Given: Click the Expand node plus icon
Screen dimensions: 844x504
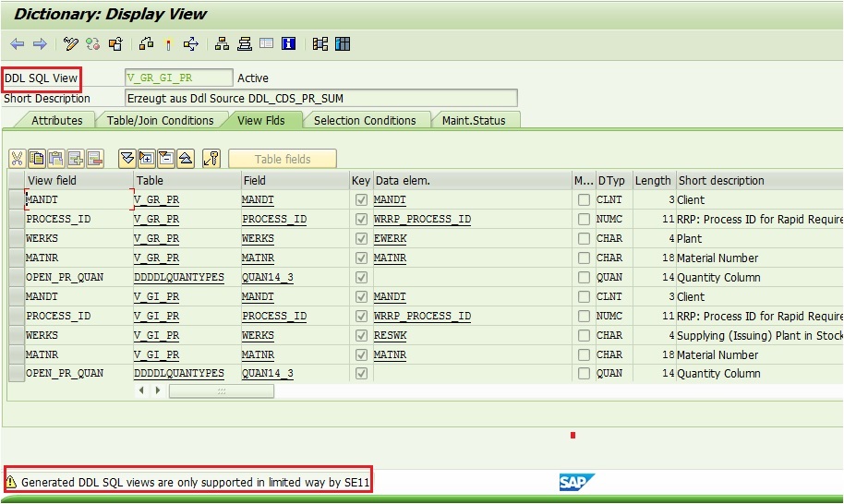Looking at the screenshot, I should (147, 159).
